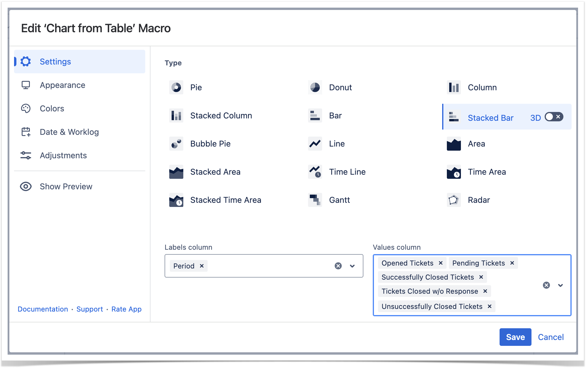Image resolution: width=588 pixels, height=369 pixels.
Task: Expand the Labels column dropdown
Action: pos(352,266)
